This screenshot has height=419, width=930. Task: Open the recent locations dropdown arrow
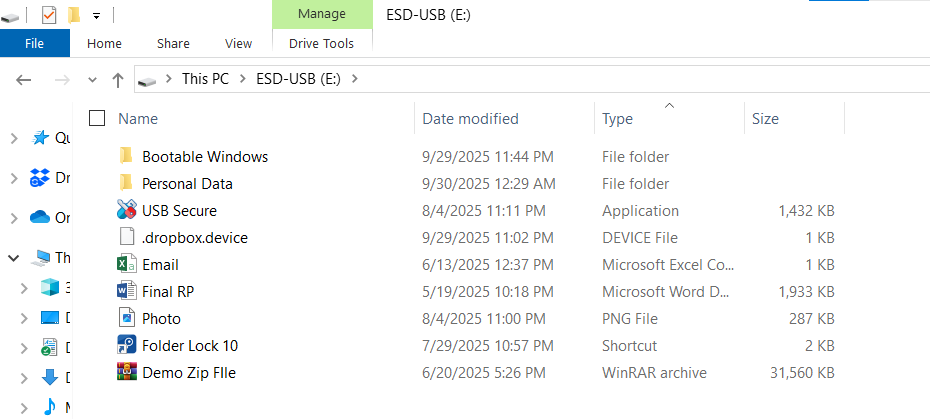92,80
